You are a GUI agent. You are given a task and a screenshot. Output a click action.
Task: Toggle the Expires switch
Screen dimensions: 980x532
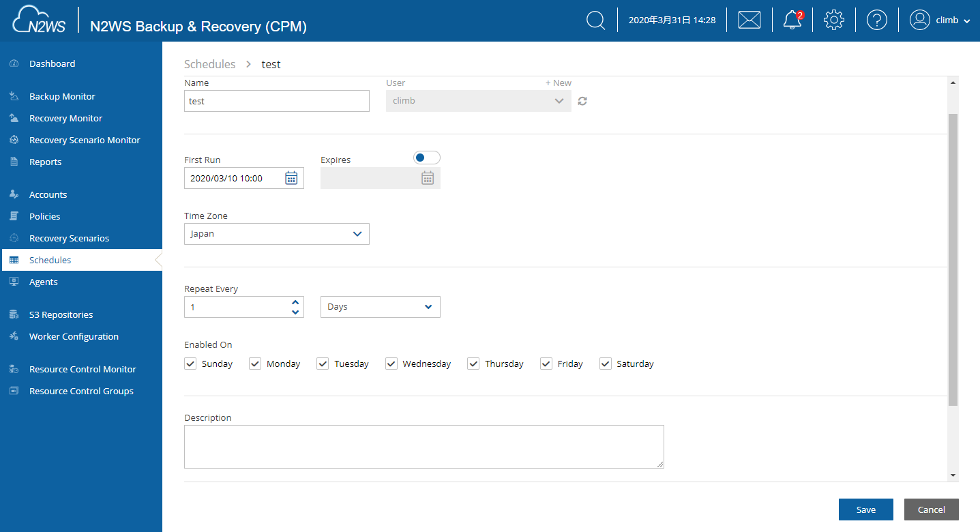click(427, 158)
